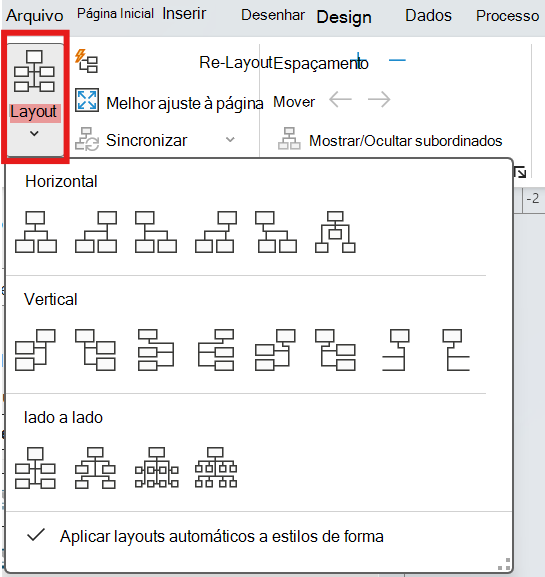Increase spacing with the plus icon
Screen dimensions: 545x577
[358, 60]
